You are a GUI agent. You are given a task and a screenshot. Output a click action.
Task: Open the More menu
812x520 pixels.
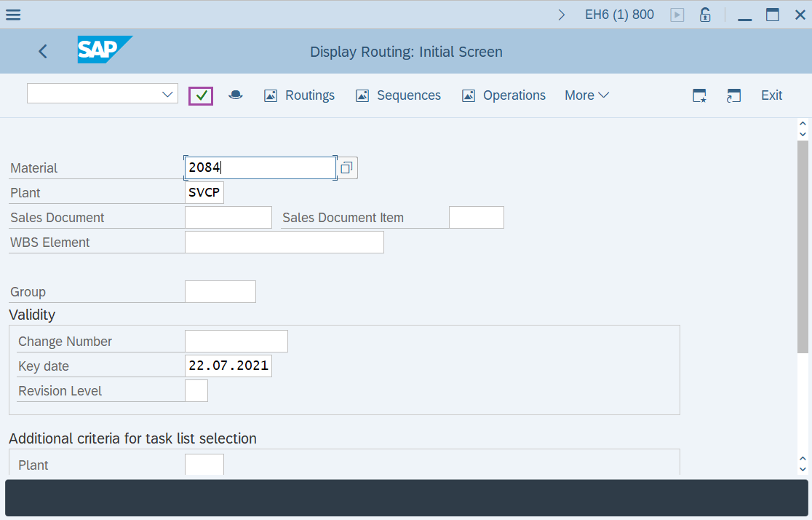(x=586, y=95)
